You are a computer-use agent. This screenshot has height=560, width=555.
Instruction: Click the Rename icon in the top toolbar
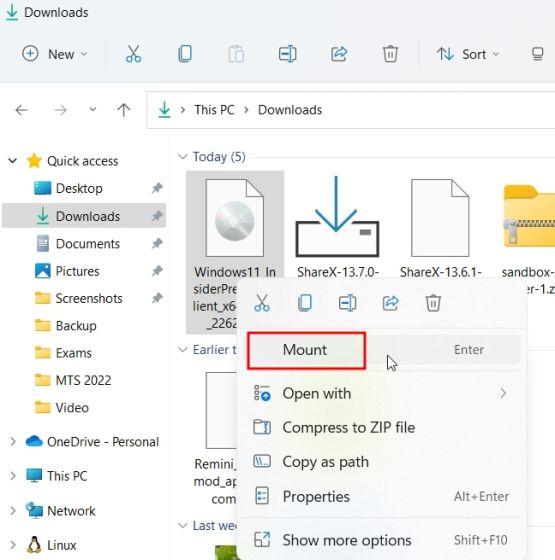pos(287,54)
